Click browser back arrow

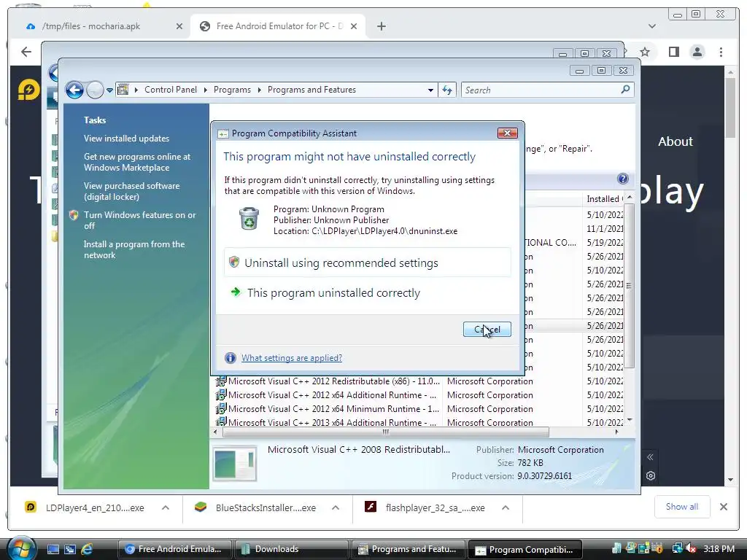tap(26, 52)
